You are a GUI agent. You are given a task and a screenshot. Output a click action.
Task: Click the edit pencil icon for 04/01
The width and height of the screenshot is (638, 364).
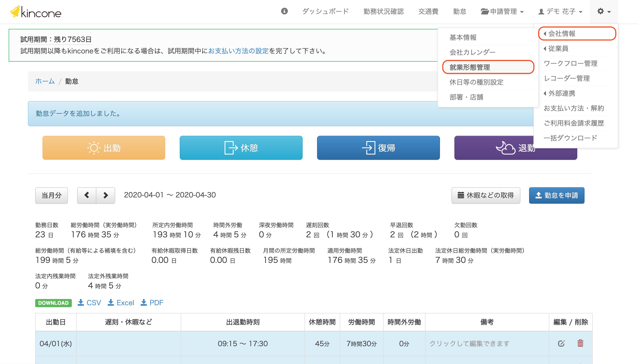561,343
